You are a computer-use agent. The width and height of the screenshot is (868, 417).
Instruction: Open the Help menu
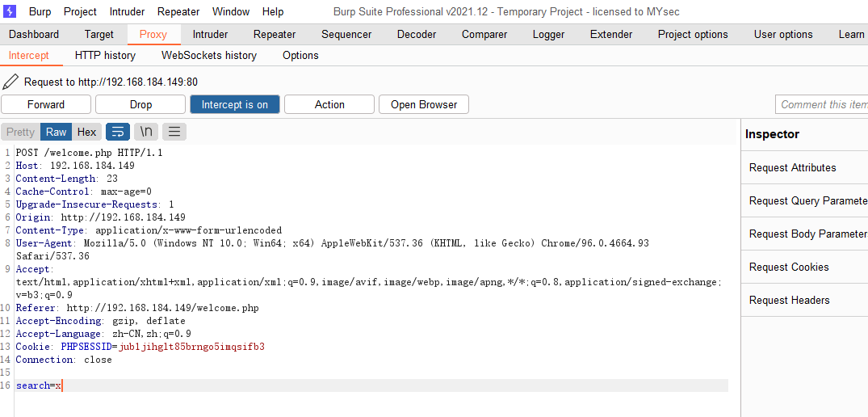273,11
